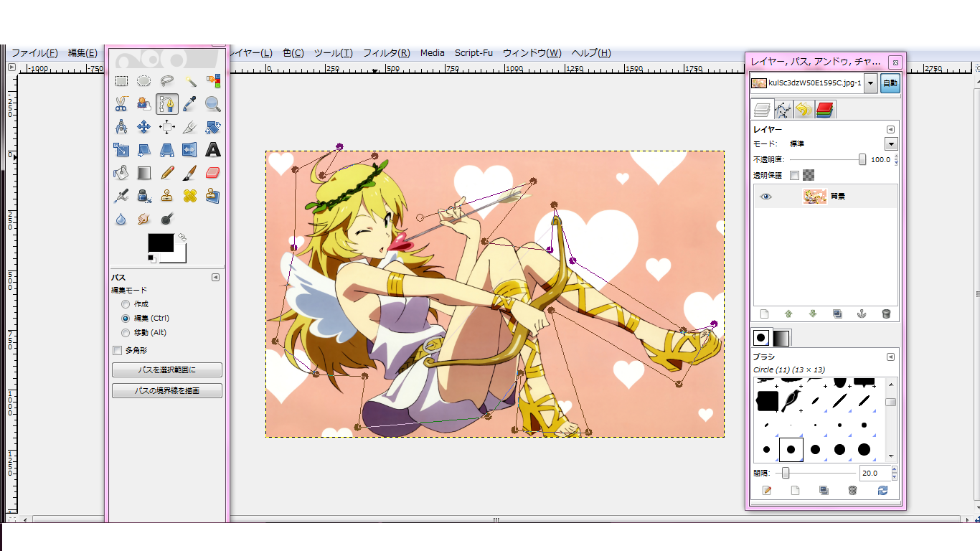980x551 pixels.
Task: Toggle the 透明保護 lock alpha checkbox
Action: click(x=794, y=175)
